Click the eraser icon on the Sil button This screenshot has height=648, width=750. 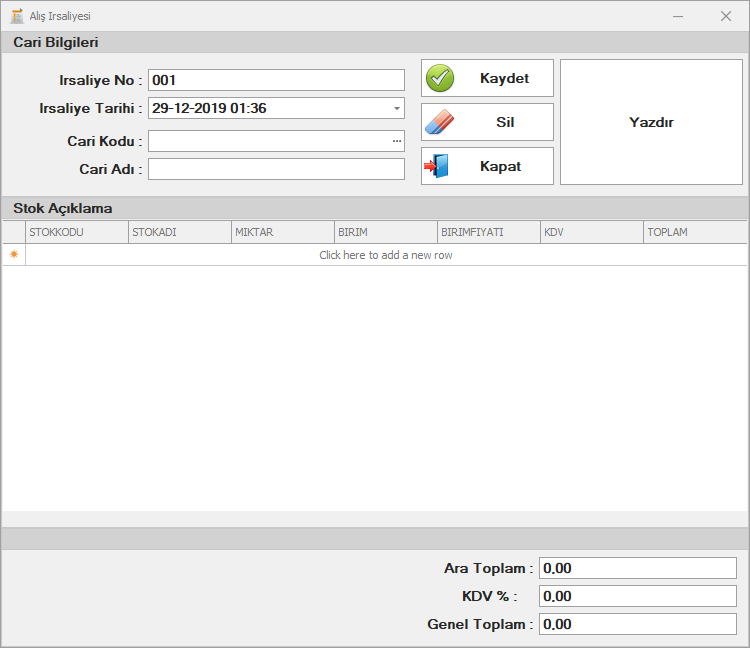click(x=440, y=122)
